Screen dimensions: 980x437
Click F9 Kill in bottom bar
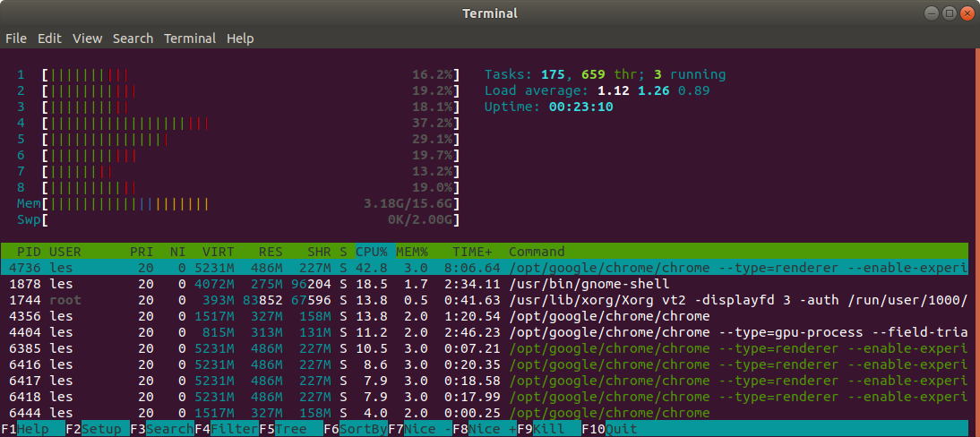click(x=549, y=430)
